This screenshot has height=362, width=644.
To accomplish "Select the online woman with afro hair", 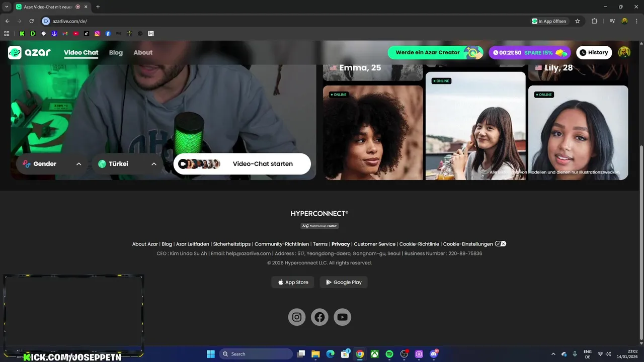I will (x=373, y=132).
